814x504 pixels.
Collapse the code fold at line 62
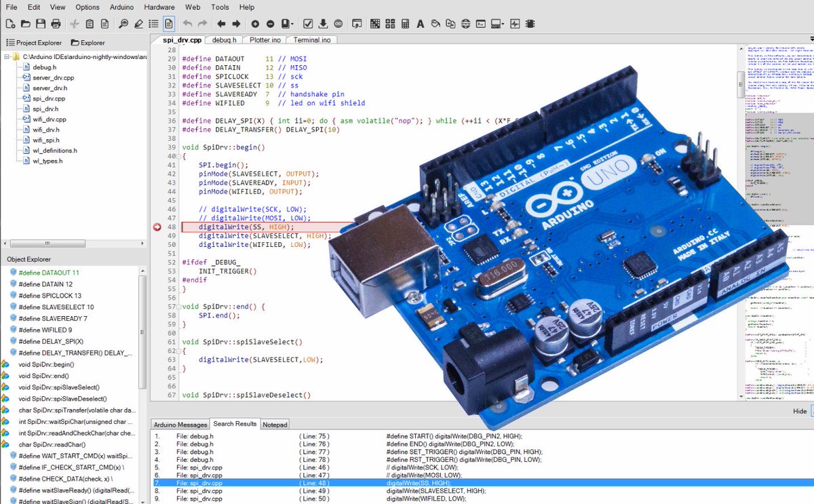point(178,351)
